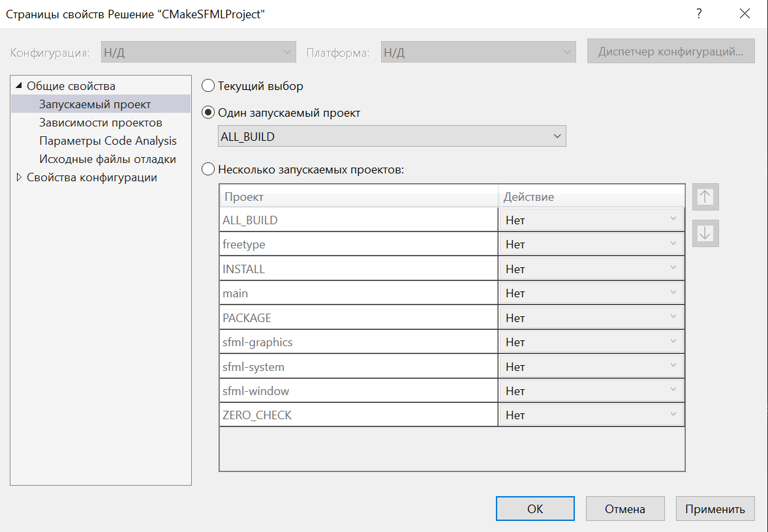Go to Параметры Code Analysis page

tap(108, 141)
